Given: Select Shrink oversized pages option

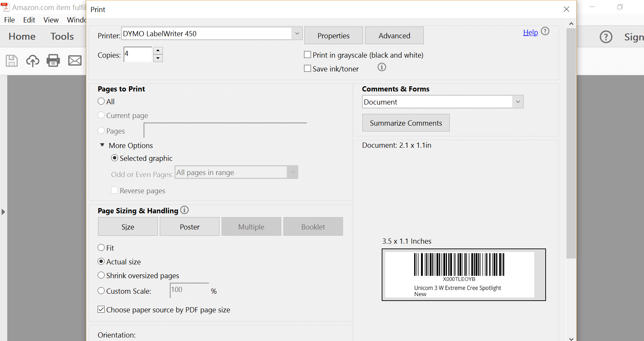Looking at the screenshot, I should (x=101, y=275).
